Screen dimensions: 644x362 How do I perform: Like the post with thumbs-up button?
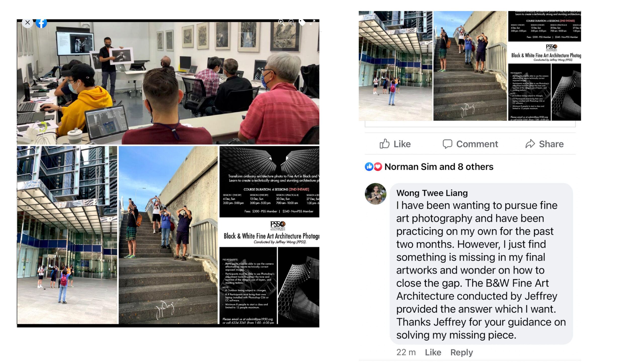tap(395, 144)
